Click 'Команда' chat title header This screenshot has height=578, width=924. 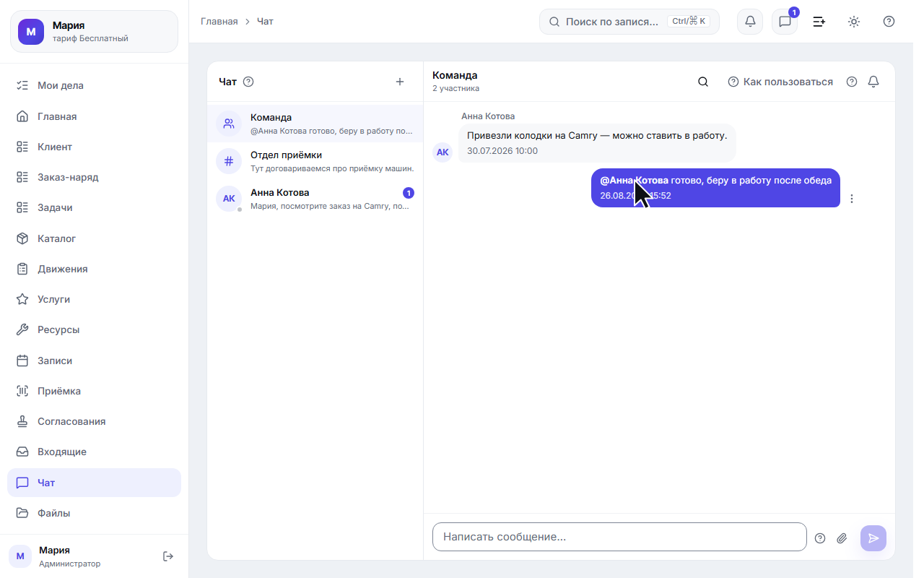click(x=455, y=75)
